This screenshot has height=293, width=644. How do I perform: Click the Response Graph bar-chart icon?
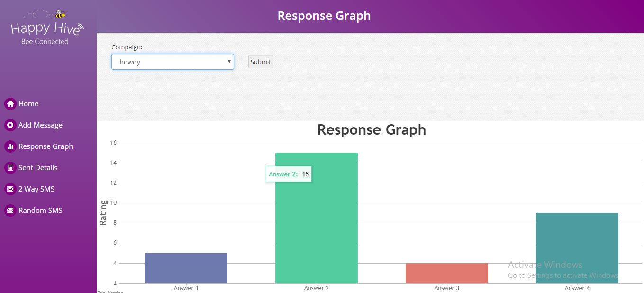(x=10, y=146)
